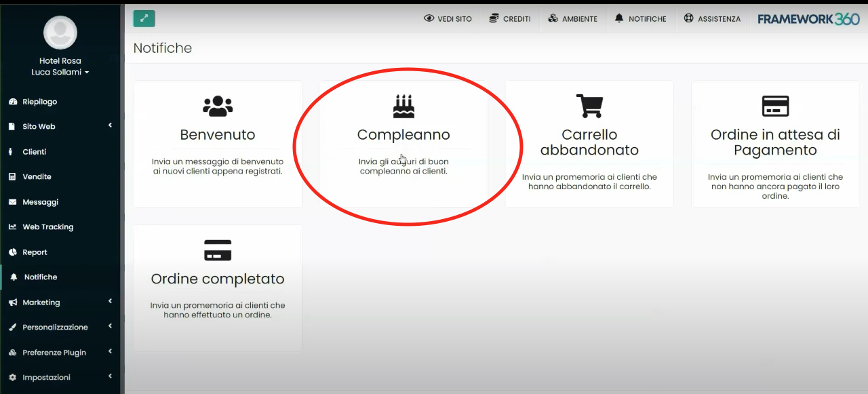This screenshot has width=868, height=394.
Task: Expand the Sito Web submenu arrow
Action: coord(111,126)
